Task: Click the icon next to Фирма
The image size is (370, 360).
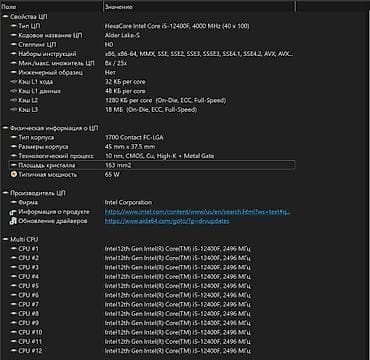Action: tap(14, 202)
